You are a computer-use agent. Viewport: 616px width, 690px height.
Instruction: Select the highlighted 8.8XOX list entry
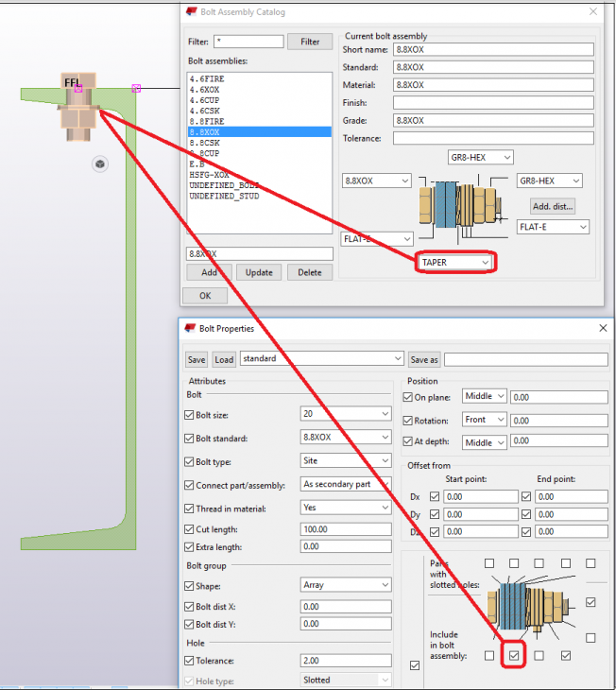pyautogui.click(x=260, y=132)
